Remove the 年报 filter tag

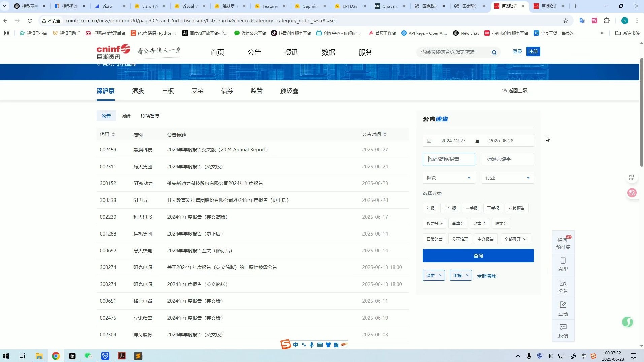click(467, 275)
